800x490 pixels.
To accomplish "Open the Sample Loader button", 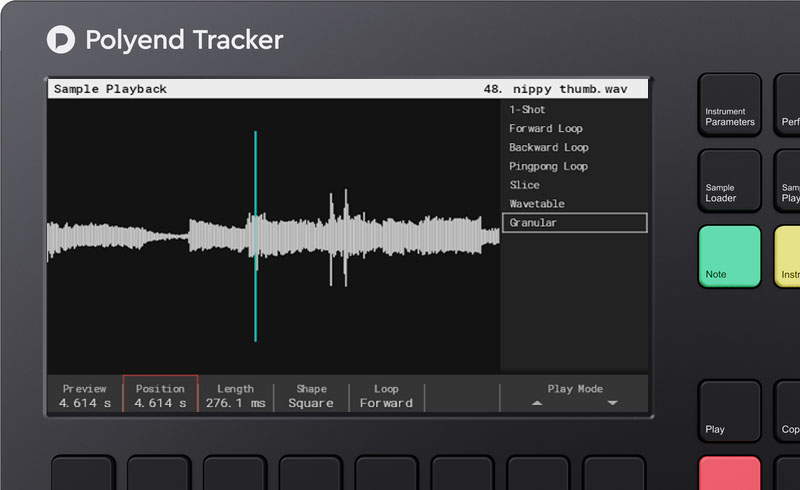I will tap(730, 180).
